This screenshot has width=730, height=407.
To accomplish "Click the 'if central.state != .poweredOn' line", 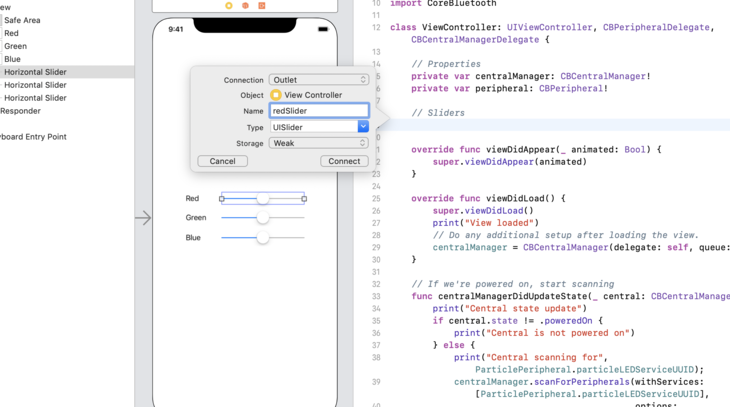I will click(518, 321).
